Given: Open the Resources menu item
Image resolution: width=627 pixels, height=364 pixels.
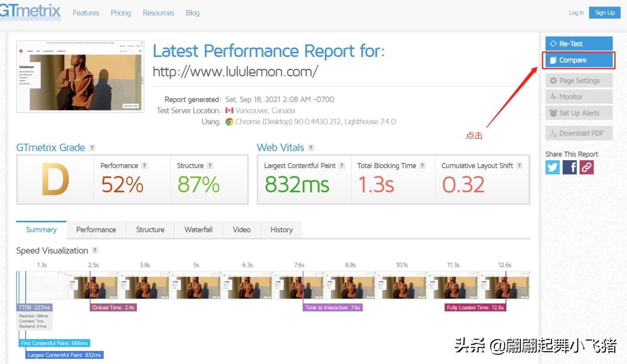Looking at the screenshot, I should [158, 13].
